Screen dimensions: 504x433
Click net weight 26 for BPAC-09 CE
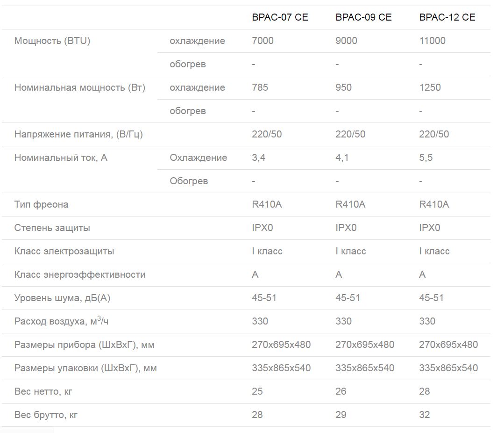(341, 391)
